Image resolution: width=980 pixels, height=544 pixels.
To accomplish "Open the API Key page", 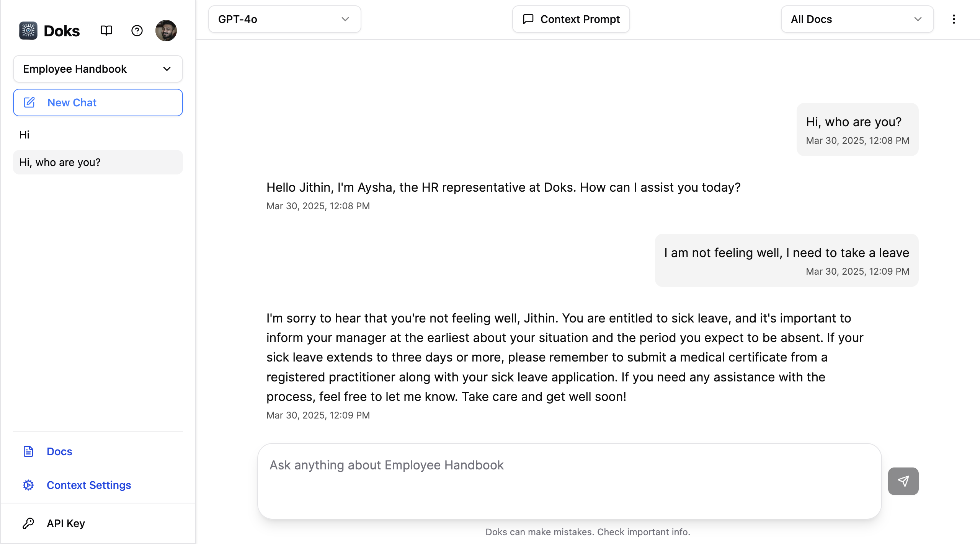I will point(66,523).
